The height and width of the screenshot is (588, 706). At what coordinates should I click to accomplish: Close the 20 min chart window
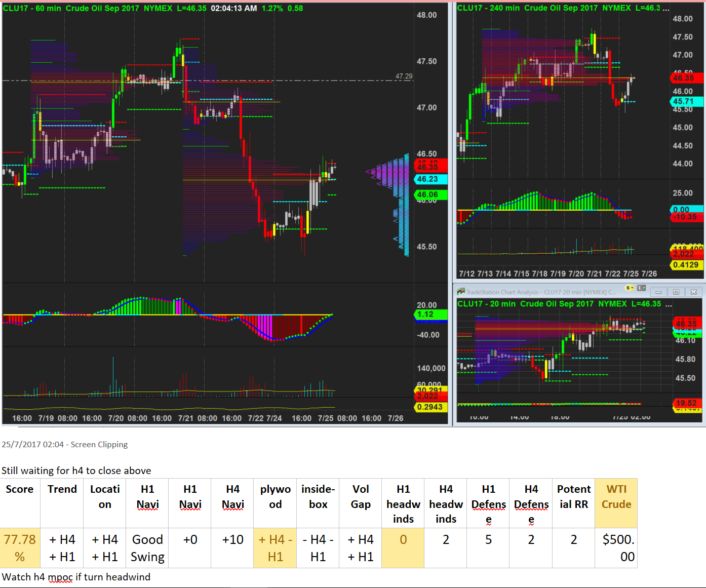[694, 292]
